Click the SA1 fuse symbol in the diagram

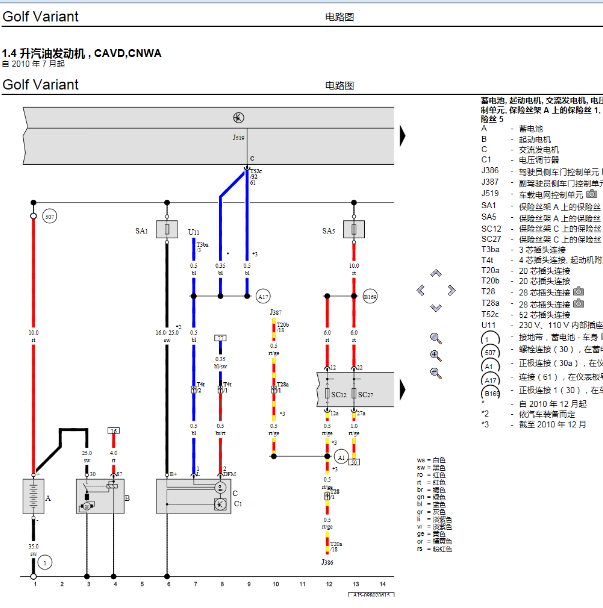pos(167,229)
